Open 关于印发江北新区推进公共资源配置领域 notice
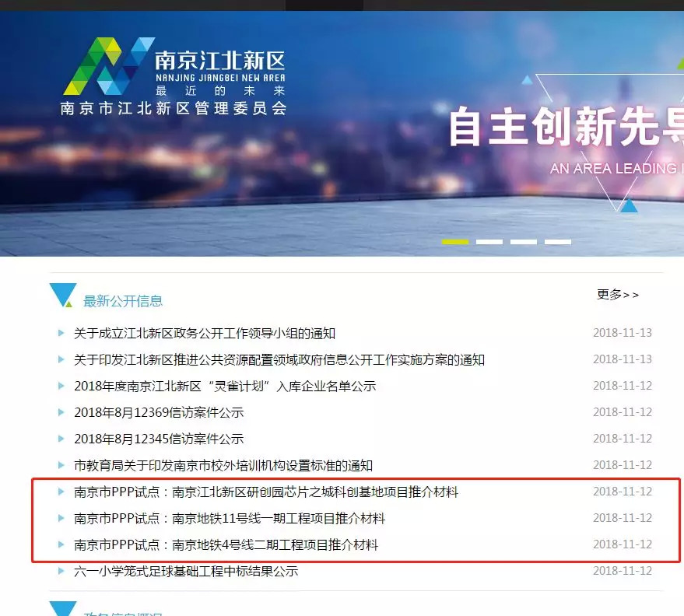684x616 pixels. pyautogui.click(x=279, y=360)
